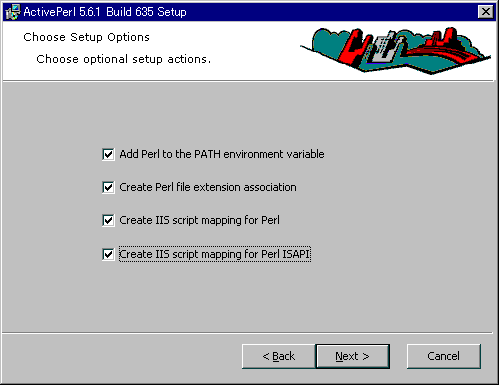Go back with the Back button
The width and height of the screenshot is (499, 385).
279,356
